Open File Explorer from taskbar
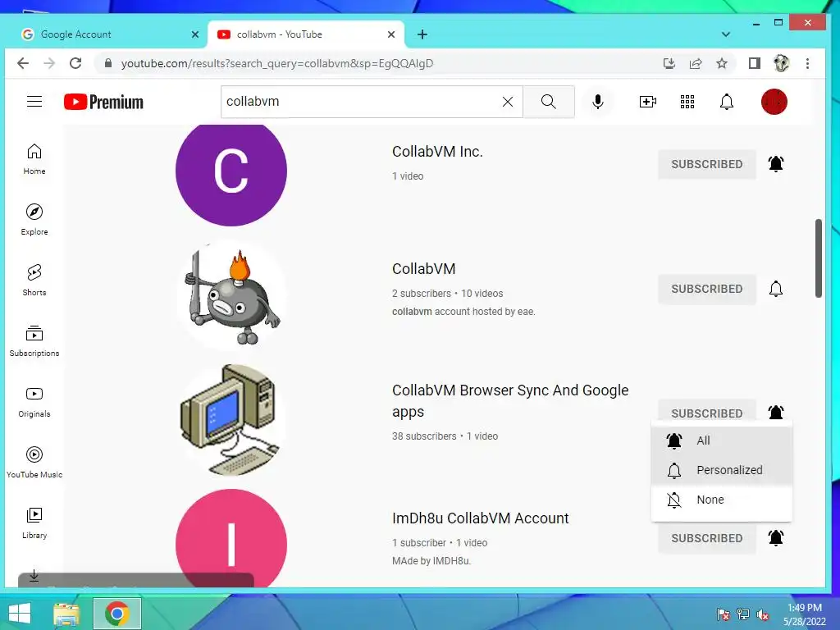840x630 pixels. [66, 614]
